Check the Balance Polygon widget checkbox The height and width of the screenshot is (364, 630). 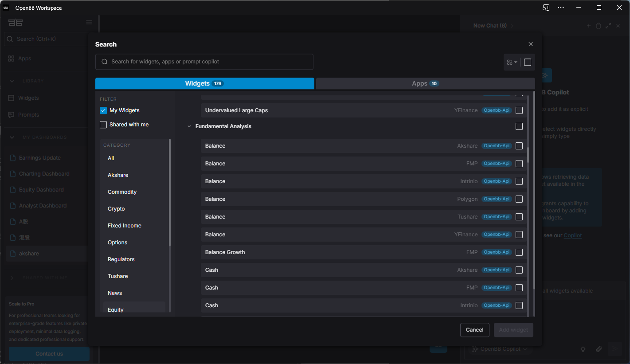pos(519,199)
